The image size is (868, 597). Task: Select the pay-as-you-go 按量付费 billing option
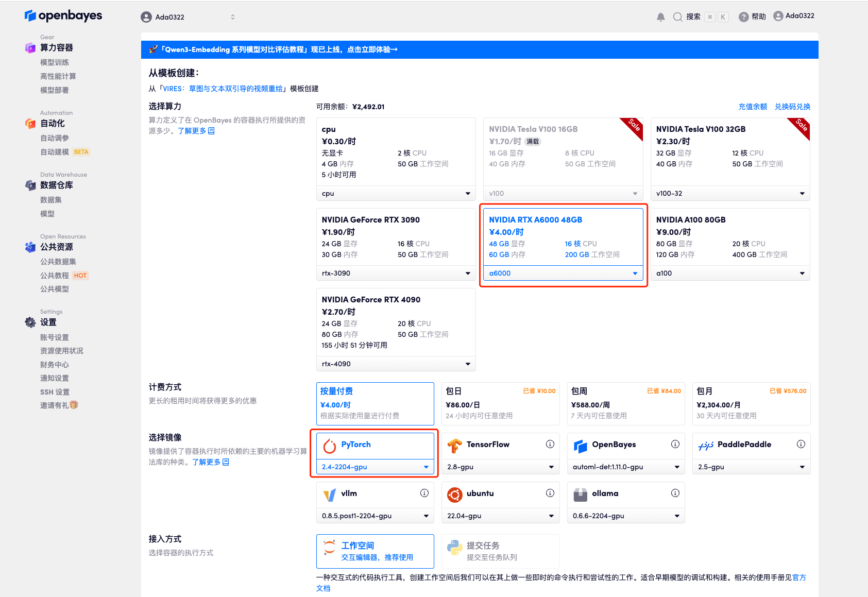(x=375, y=403)
